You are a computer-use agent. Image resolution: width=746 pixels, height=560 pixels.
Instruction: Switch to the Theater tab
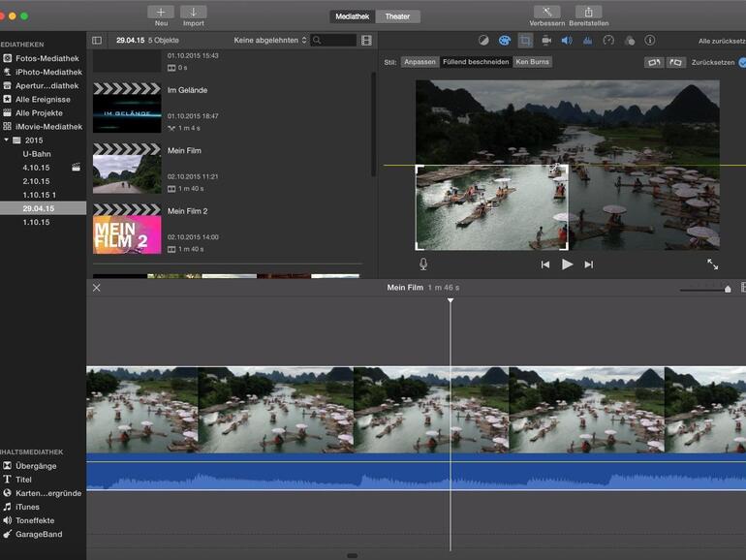pos(398,16)
